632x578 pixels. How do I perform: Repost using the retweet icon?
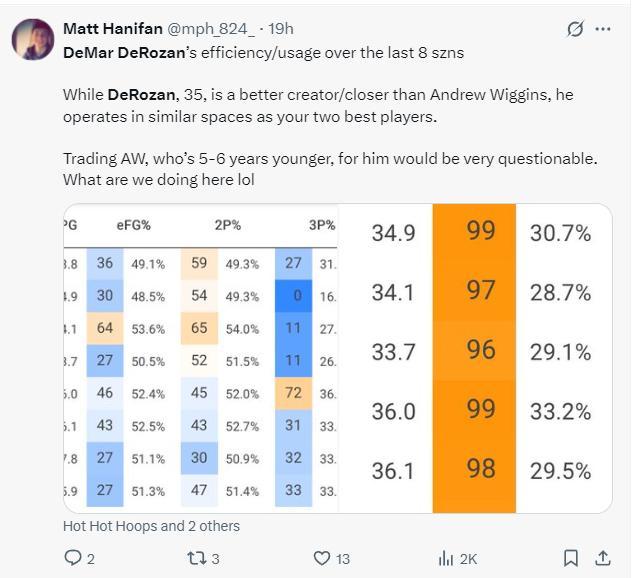point(195,558)
